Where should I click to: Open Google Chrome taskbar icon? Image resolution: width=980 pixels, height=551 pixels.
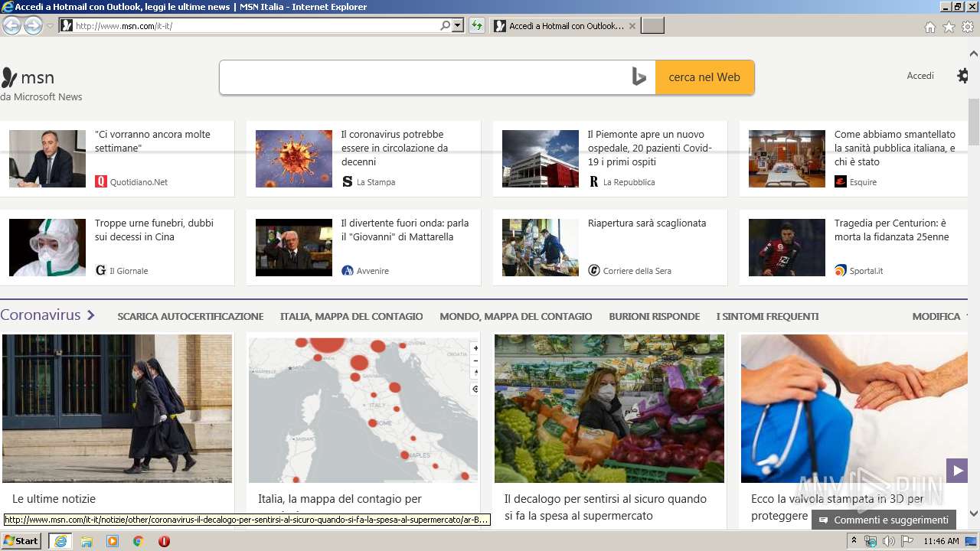(139, 541)
